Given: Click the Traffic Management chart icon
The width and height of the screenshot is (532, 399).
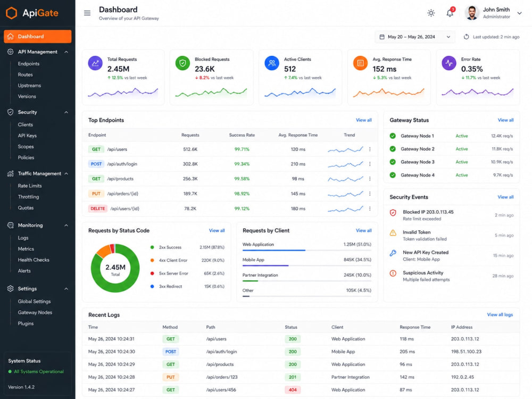Looking at the screenshot, I should click(x=11, y=174).
